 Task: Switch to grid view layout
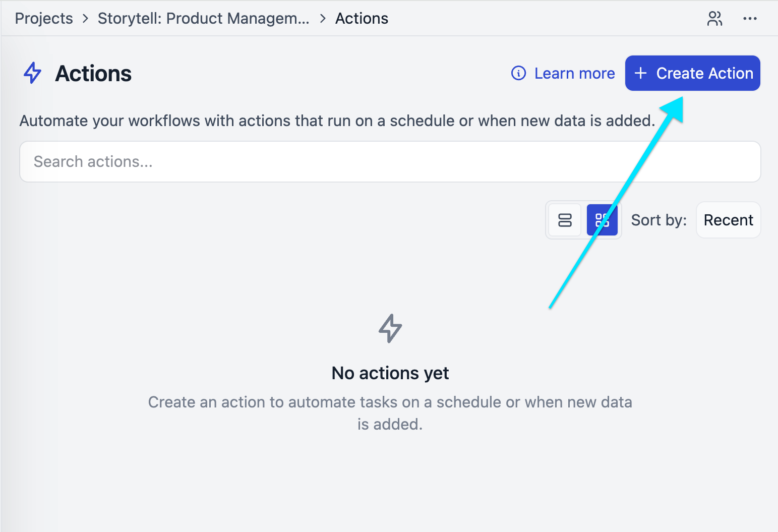tap(602, 220)
